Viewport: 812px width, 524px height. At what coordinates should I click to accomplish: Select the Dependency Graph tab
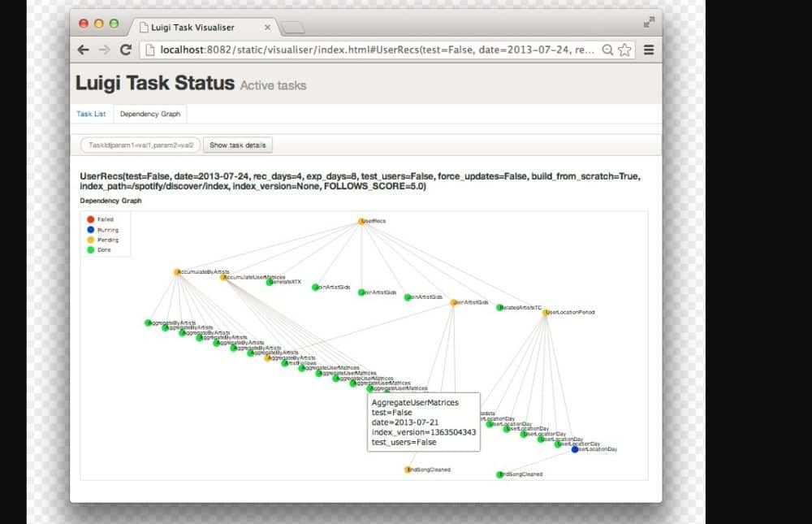coord(150,114)
